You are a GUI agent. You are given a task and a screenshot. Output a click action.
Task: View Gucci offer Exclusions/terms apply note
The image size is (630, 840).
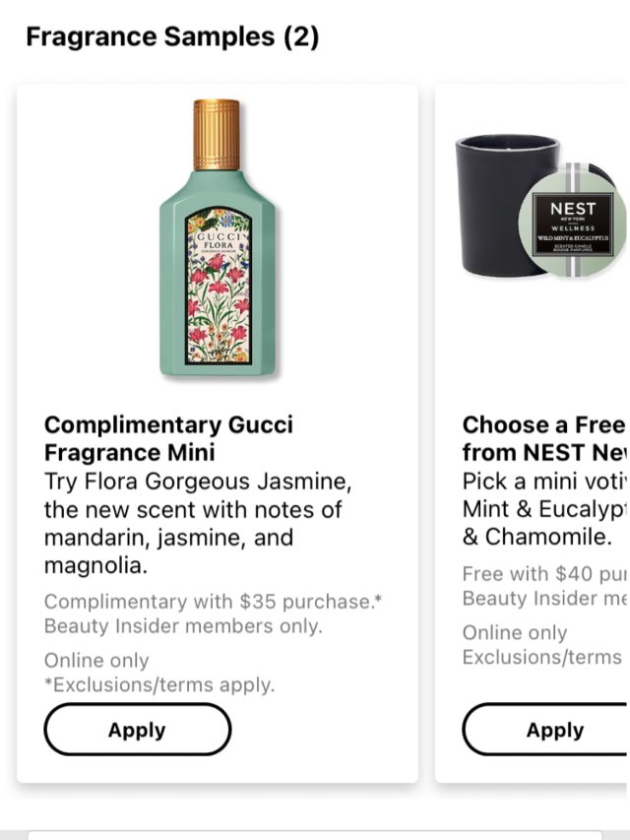pos(159,684)
